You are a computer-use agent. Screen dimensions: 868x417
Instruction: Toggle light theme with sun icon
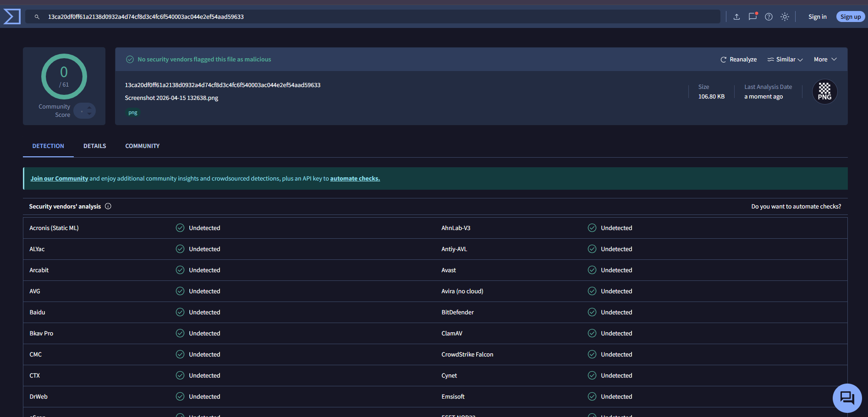point(785,16)
